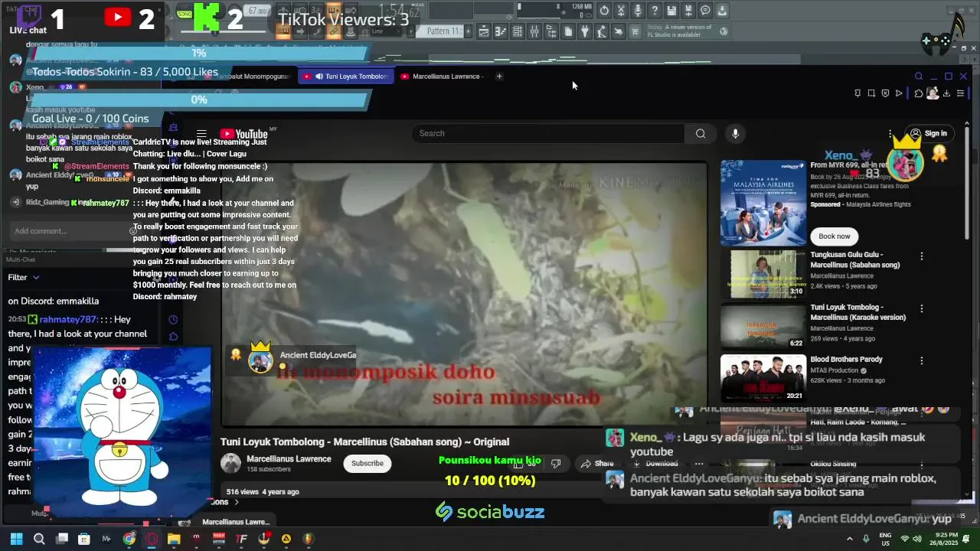The height and width of the screenshot is (551, 980).
Task: Show hidden system tray icons chevron
Action: click(x=849, y=539)
